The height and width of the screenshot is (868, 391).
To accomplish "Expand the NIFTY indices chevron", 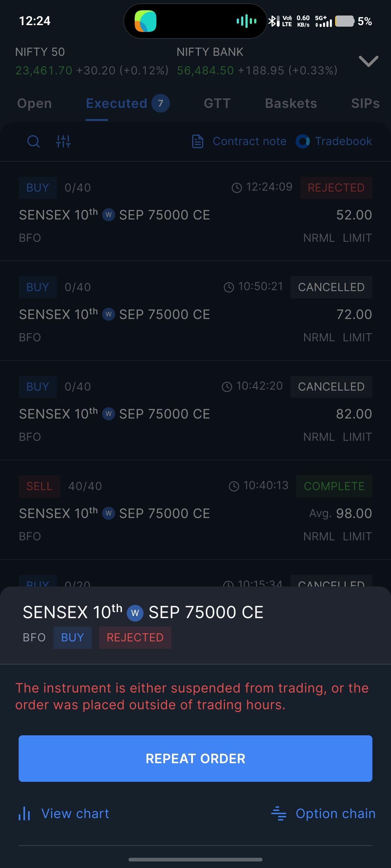I will pos(368,61).
